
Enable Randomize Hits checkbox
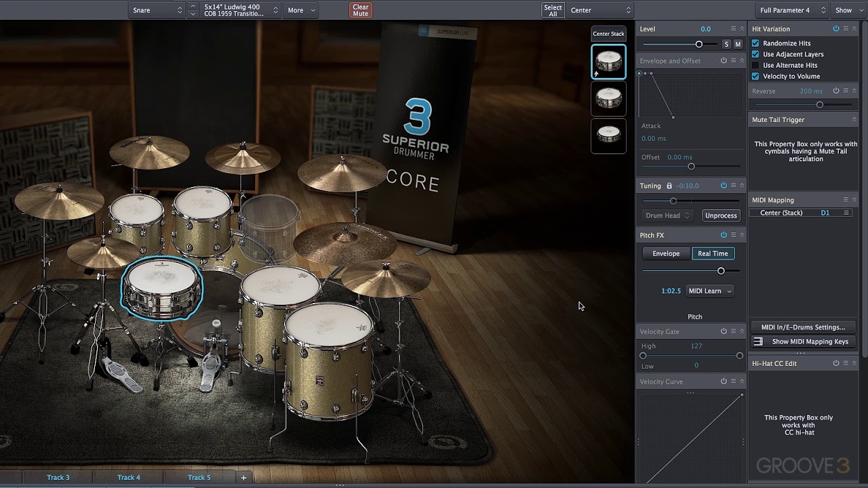(x=755, y=43)
